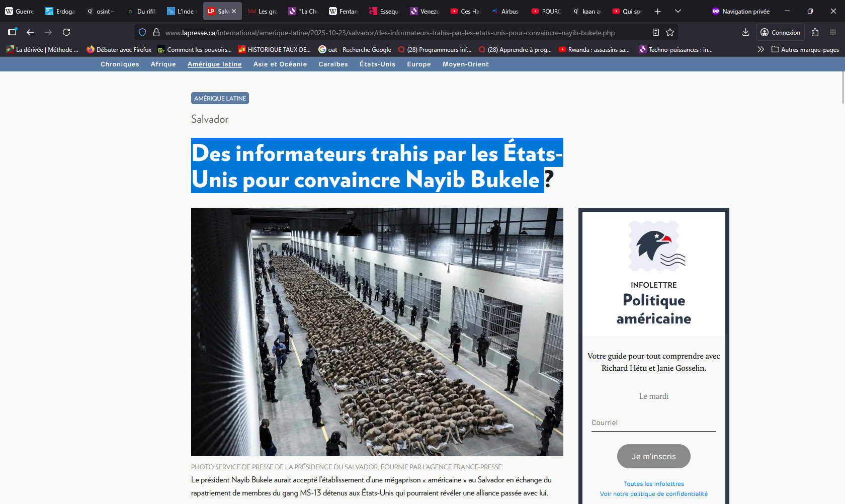
Task: Open the Toutes les infolettres link
Action: [x=653, y=484]
